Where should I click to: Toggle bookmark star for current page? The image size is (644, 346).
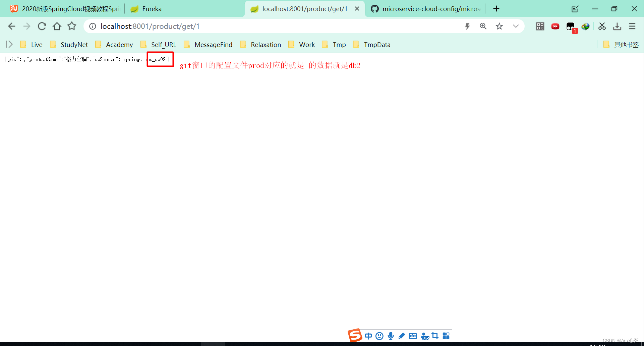tap(499, 26)
